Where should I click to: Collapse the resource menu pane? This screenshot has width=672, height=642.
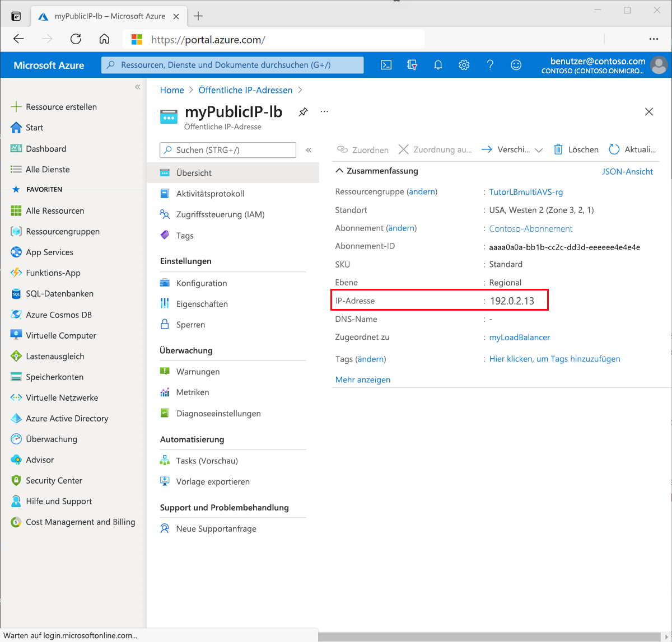(x=309, y=150)
